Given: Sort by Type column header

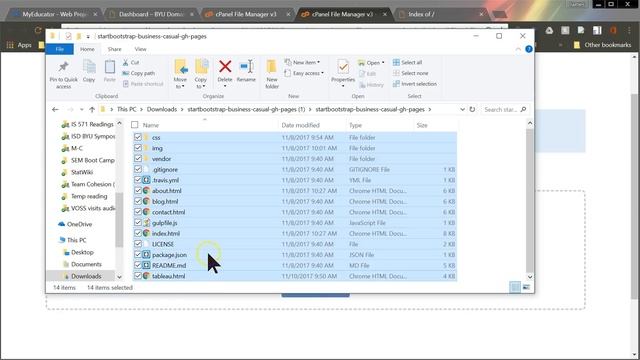Looking at the screenshot, I should click(x=355, y=125).
